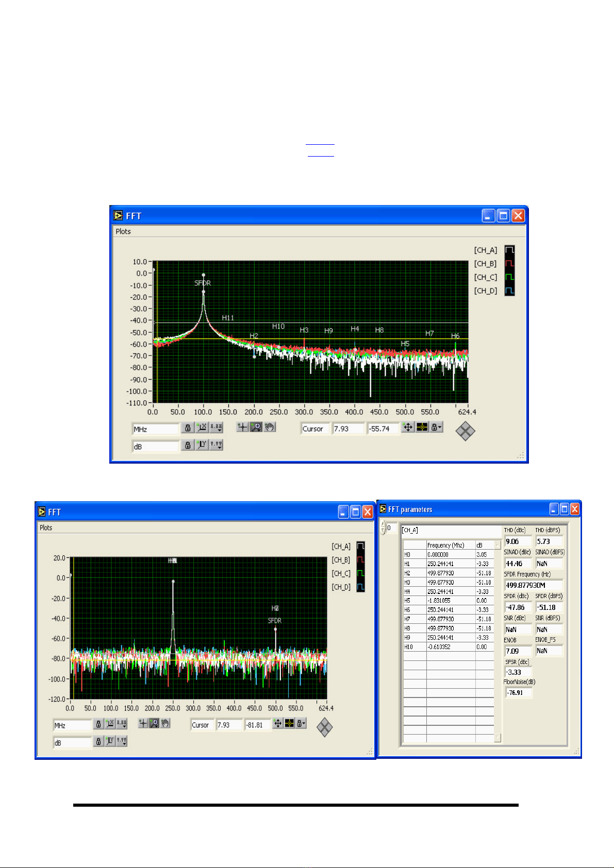
Task: Click cursor move control in upper FFT window
Action: (408, 427)
